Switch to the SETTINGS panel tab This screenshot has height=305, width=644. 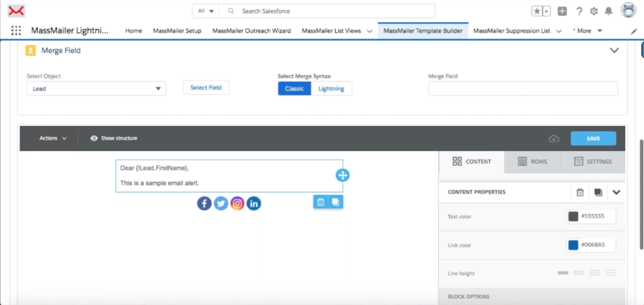pos(592,162)
